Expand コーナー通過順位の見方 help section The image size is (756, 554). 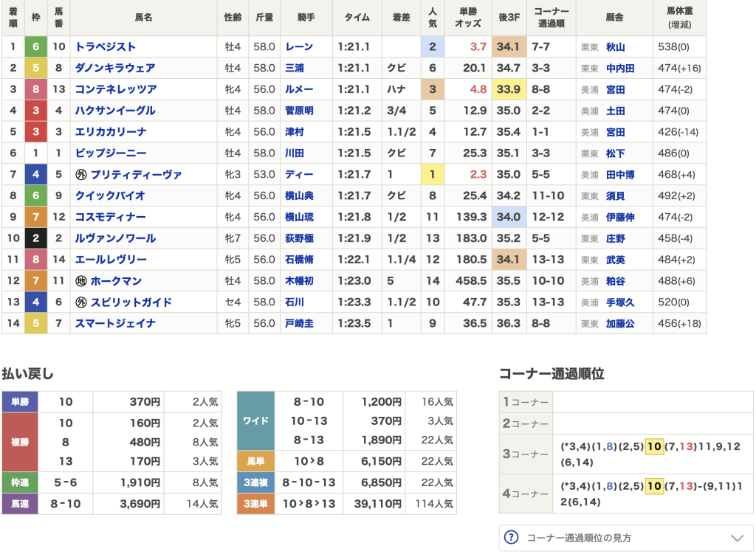pos(626,538)
